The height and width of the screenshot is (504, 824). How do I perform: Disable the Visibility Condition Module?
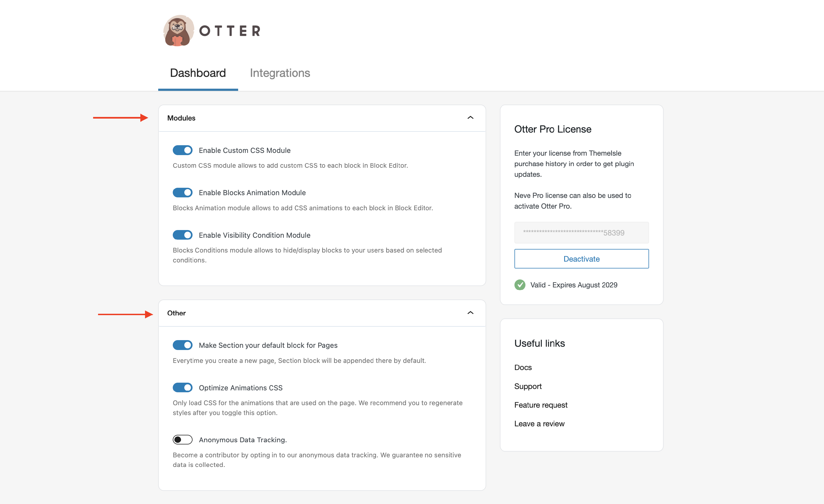click(x=183, y=235)
